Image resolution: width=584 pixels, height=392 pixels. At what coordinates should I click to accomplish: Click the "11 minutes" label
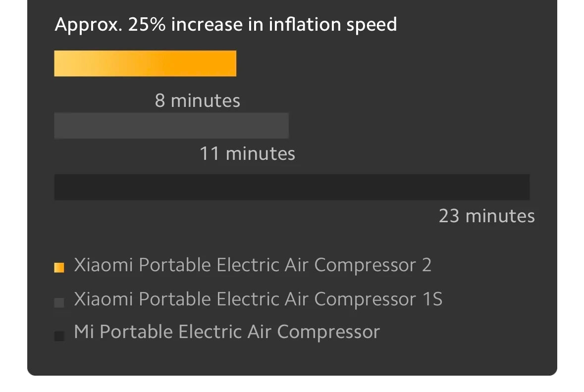pyautogui.click(x=247, y=154)
